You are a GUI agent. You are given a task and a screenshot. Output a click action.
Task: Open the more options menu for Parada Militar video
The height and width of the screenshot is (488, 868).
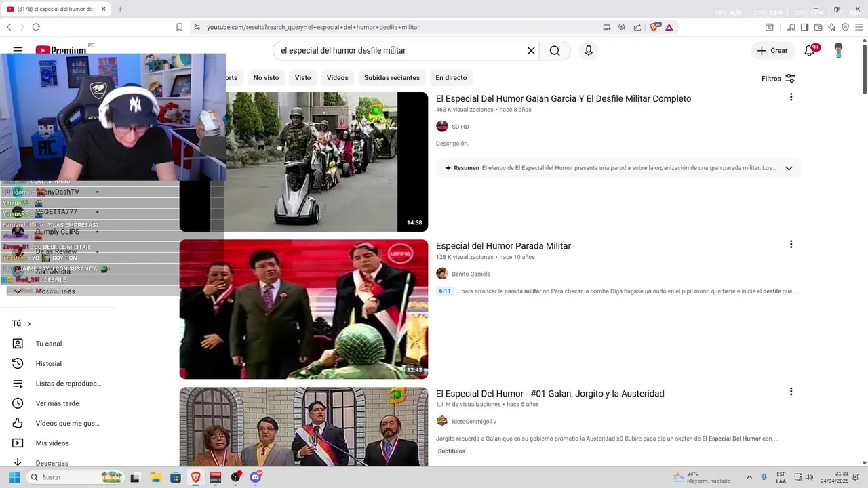click(x=791, y=244)
